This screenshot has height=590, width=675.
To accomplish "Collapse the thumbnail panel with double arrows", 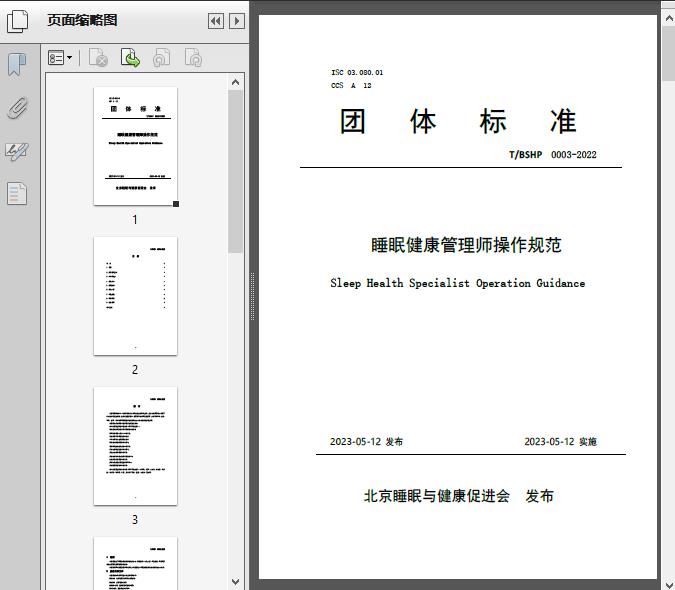I will [x=216, y=21].
